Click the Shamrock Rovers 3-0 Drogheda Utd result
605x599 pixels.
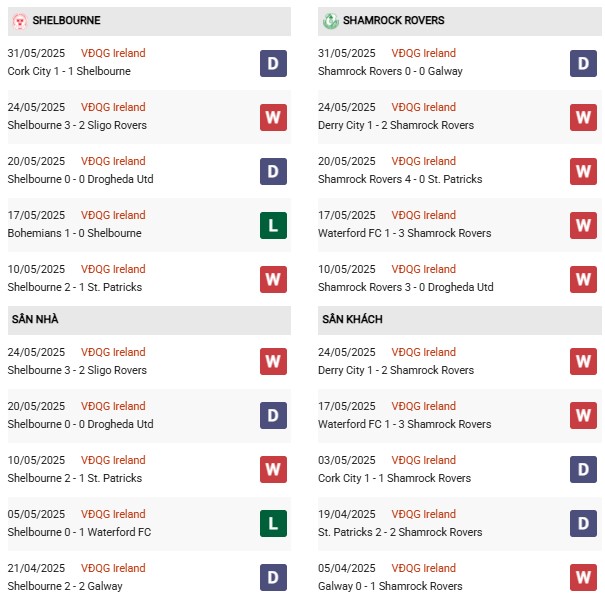pos(405,287)
